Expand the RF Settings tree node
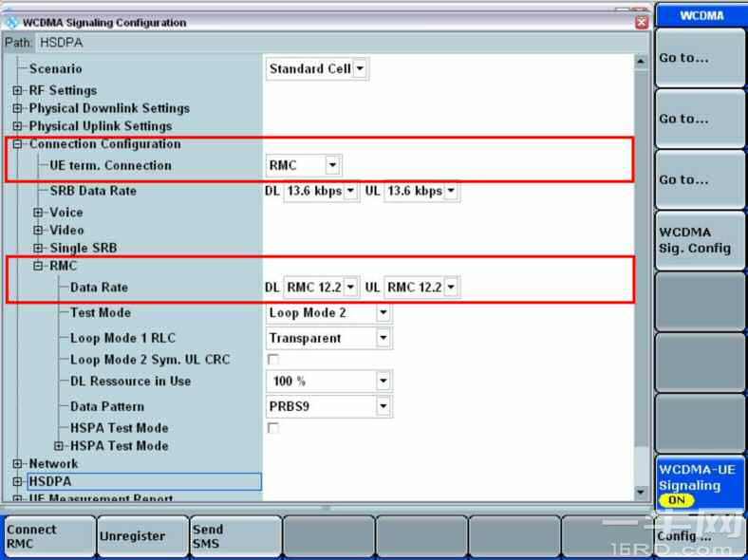Image resolution: width=748 pixels, height=560 pixels. pyautogui.click(x=18, y=91)
